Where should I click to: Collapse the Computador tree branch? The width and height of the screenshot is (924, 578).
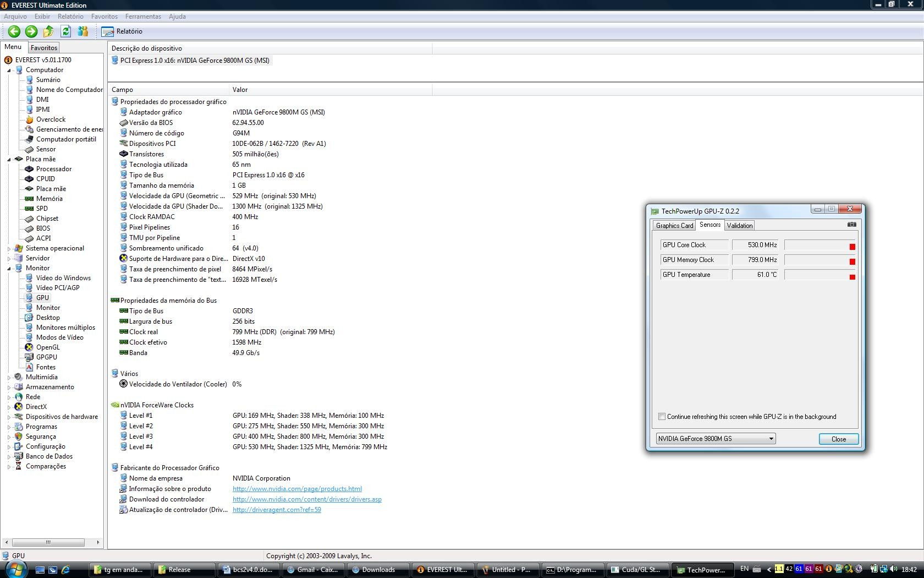point(9,70)
